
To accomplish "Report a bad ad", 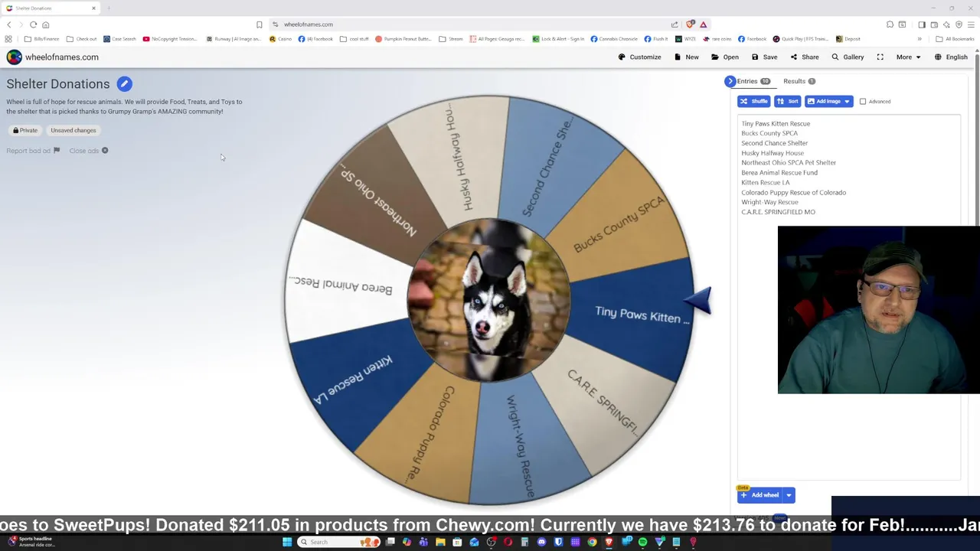I will tap(33, 151).
